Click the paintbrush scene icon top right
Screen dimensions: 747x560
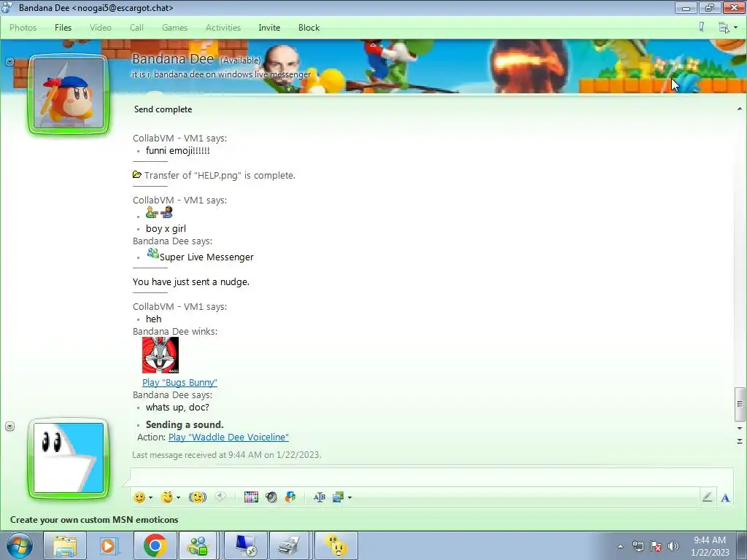[701, 27]
